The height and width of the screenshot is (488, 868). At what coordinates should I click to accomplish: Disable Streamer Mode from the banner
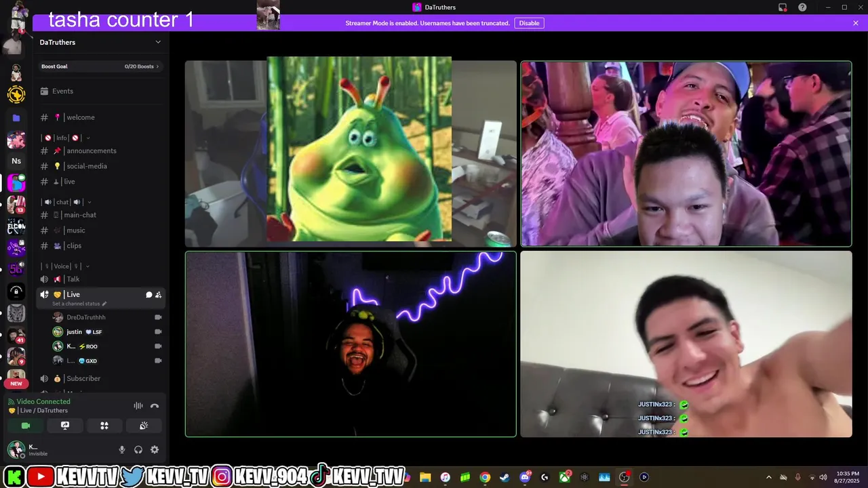529,23
